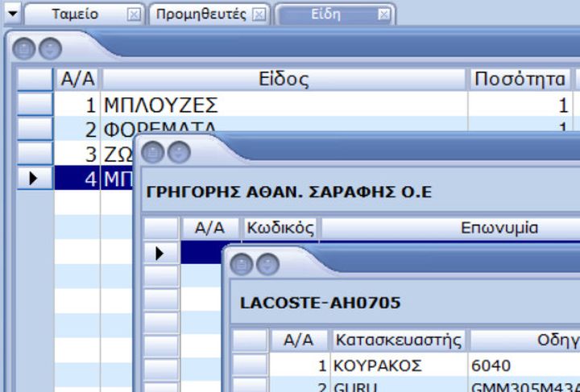This screenshot has width=580, height=392.
Task: Click the select-all corner cell of the LACOSTE grid
Action: point(250,340)
